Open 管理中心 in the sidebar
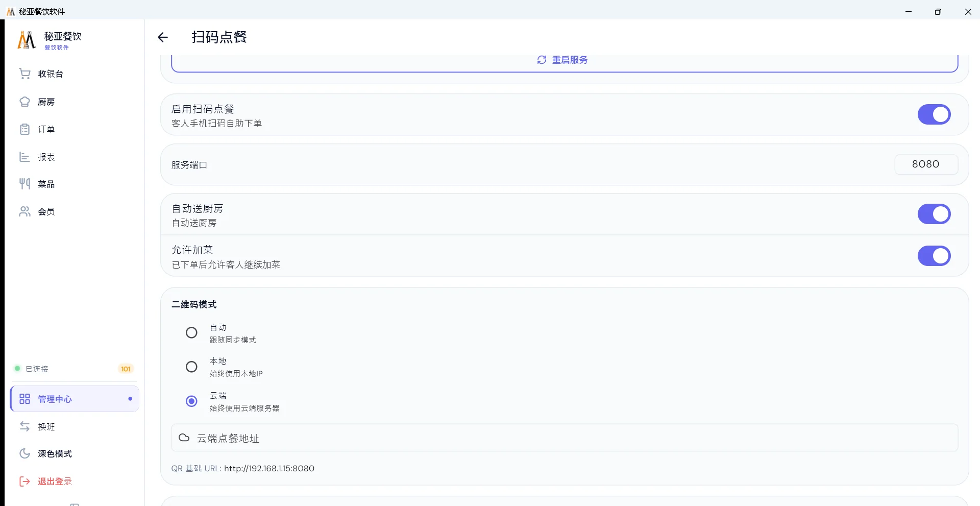The height and width of the screenshot is (506, 980). pos(75,399)
